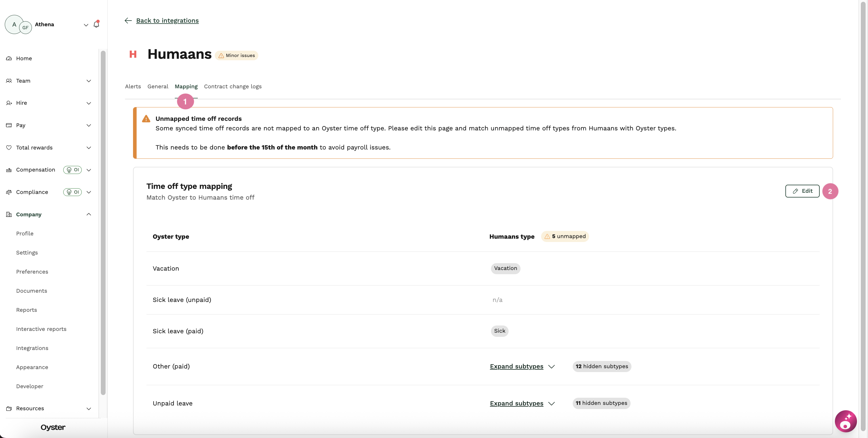868x438 pixels.
Task: Open Company Profile page
Action: coord(24,234)
